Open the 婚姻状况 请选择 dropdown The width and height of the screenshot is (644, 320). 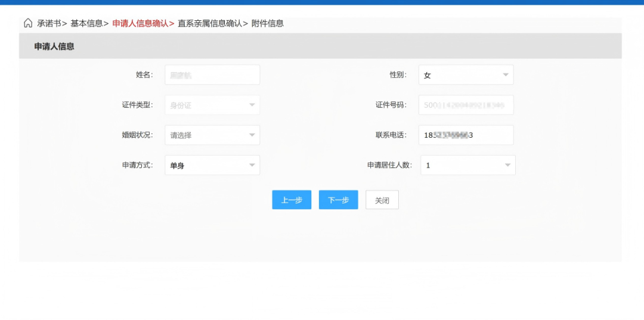(212, 135)
